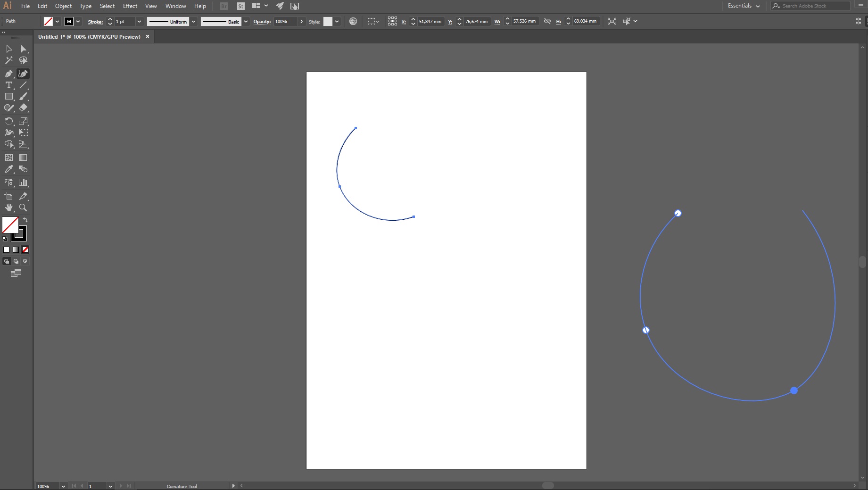Viewport: 868px width, 490px height.
Task: Enable Draw Normal mode
Action: (x=7, y=261)
